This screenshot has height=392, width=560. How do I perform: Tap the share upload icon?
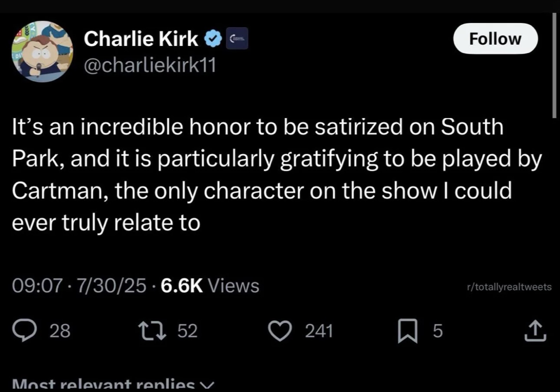[x=535, y=331]
